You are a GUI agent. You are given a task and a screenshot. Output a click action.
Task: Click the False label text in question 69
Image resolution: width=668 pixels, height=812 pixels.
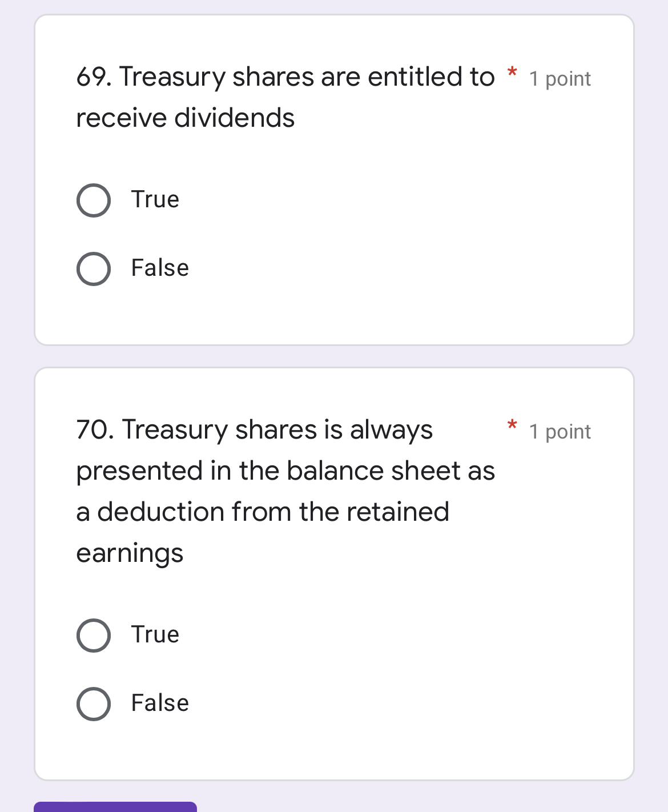tap(159, 268)
